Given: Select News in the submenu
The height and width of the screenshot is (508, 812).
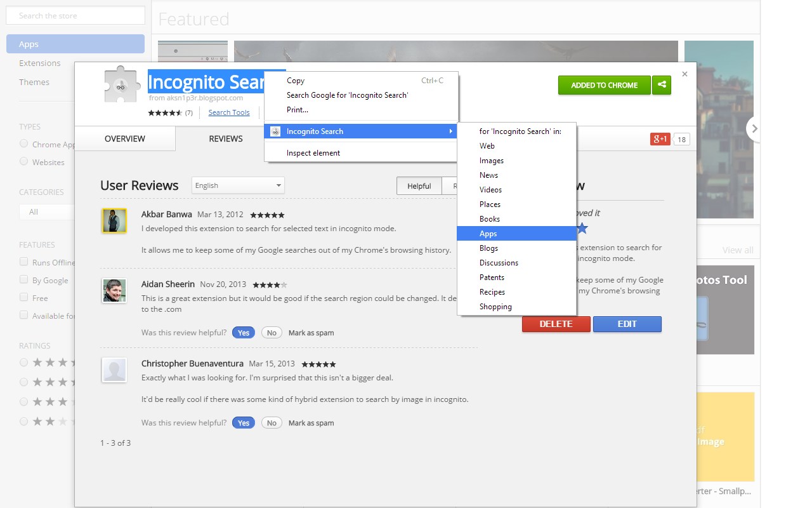Looking at the screenshot, I should tap(516, 175).
